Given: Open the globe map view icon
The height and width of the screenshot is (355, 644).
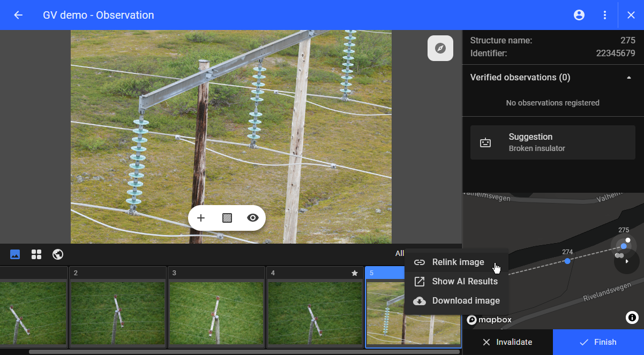Looking at the screenshot, I should point(58,254).
